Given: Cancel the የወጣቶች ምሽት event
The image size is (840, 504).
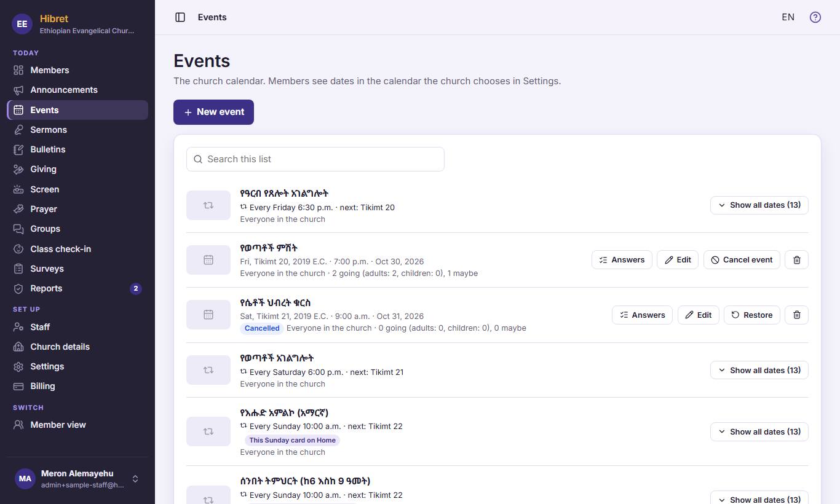Looking at the screenshot, I should (742, 260).
